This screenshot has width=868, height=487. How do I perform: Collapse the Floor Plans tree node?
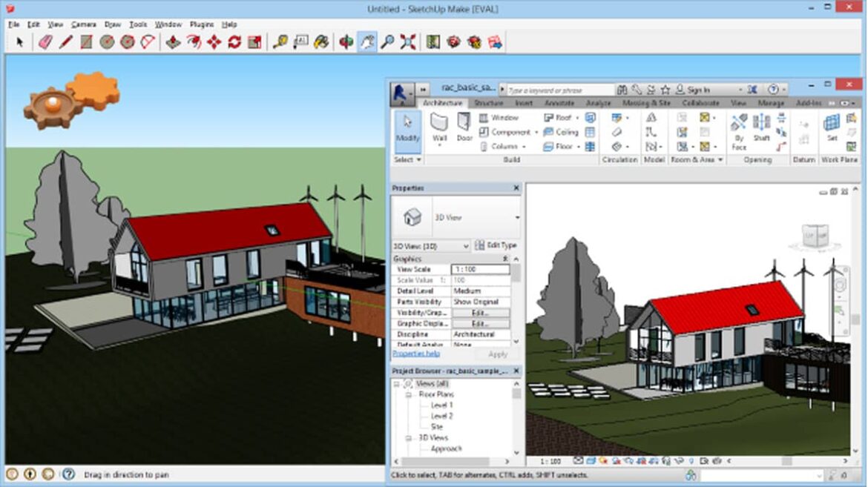(408, 395)
